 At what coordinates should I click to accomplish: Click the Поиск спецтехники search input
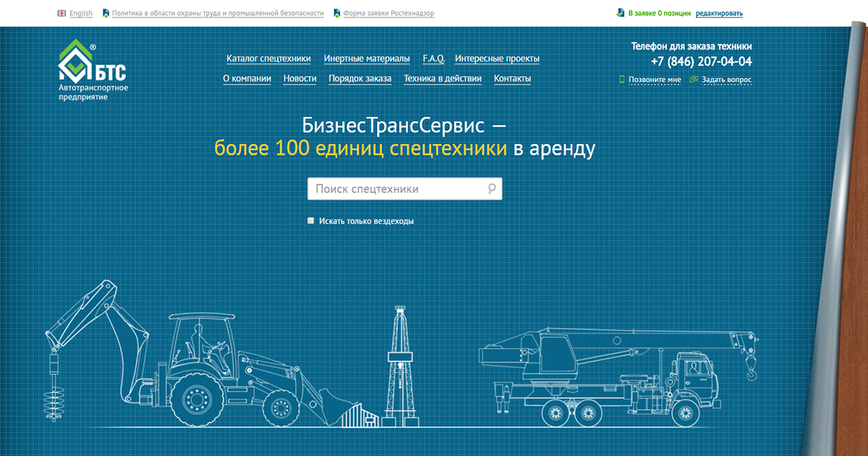tap(398, 189)
